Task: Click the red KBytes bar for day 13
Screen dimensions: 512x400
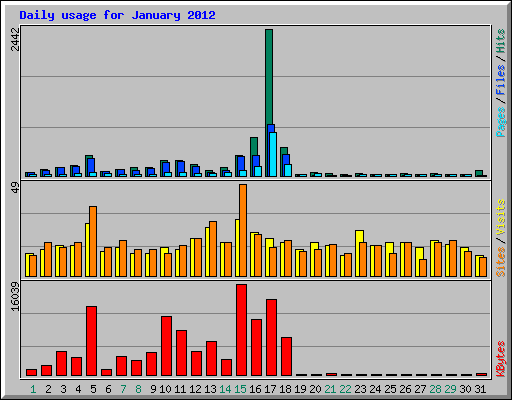Action: tap(211, 358)
